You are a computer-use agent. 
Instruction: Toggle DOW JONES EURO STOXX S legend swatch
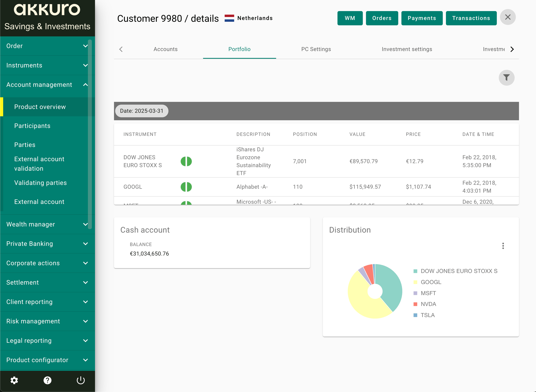pyautogui.click(x=415, y=271)
